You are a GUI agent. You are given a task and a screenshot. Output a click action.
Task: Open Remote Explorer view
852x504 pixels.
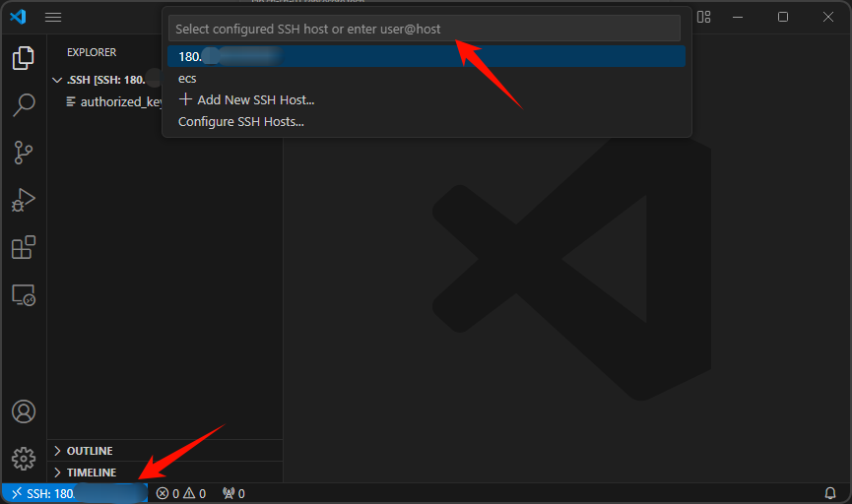point(23,294)
